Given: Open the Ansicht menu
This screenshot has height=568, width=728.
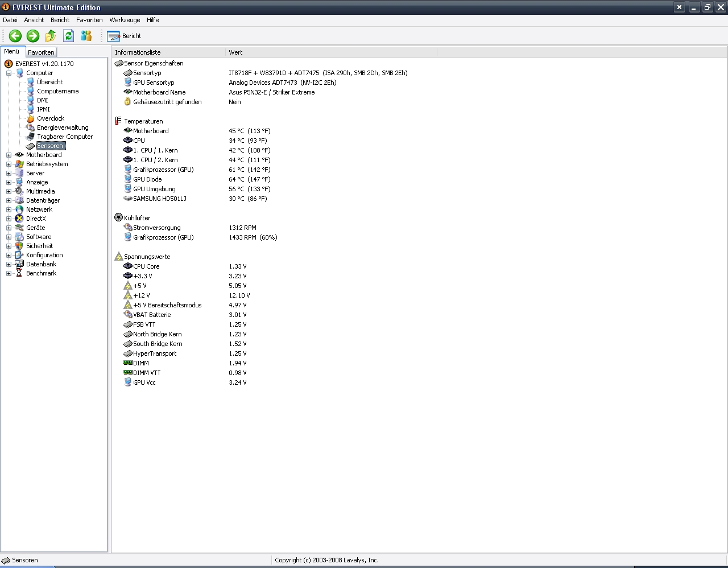Looking at the screenshot, I should 34,20.
